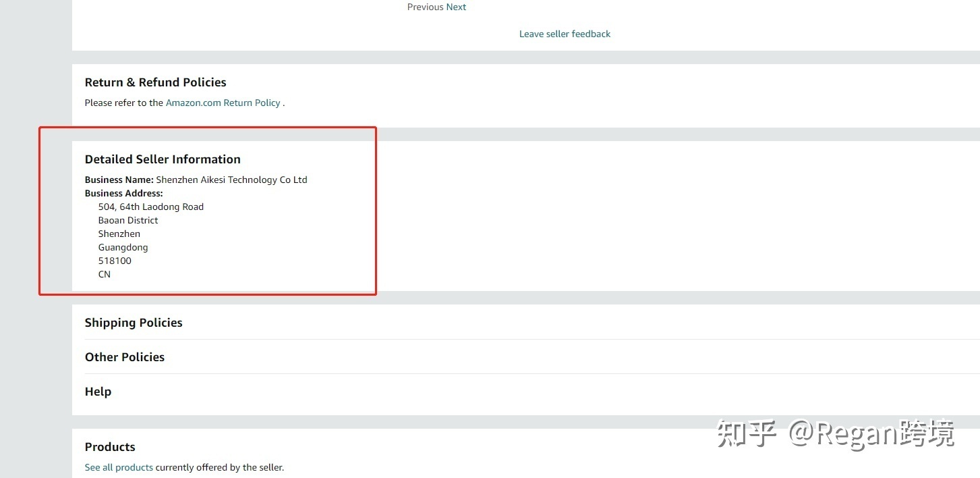The height and width of the screenshot is (478, 980).
Task: Click the Products heading
Action: [x=110, y=447]
